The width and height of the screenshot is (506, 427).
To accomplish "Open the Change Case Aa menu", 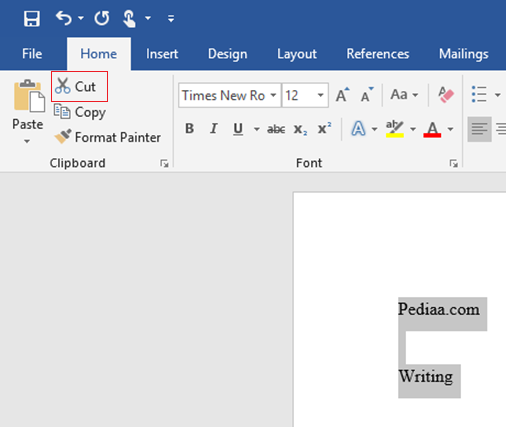I will click(404, 95).
